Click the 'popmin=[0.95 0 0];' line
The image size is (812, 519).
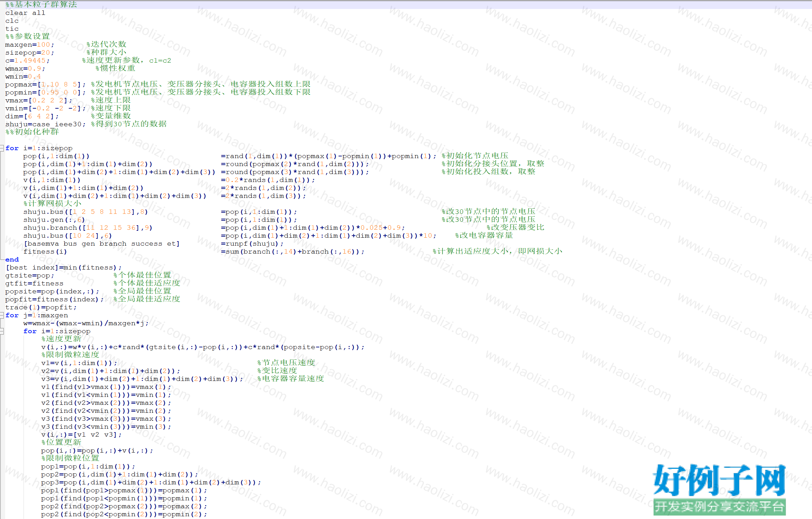45,92
